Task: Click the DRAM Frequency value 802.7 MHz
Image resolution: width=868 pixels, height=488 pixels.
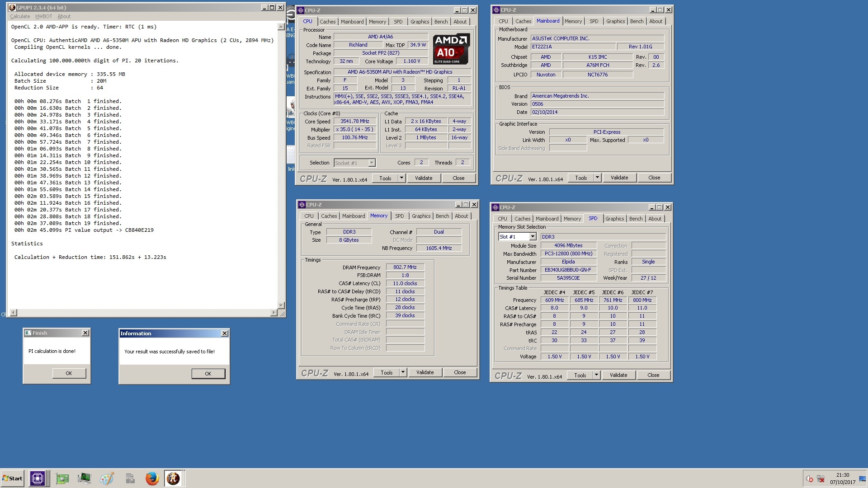Action: pyautogui.click(x=405, y=267)
